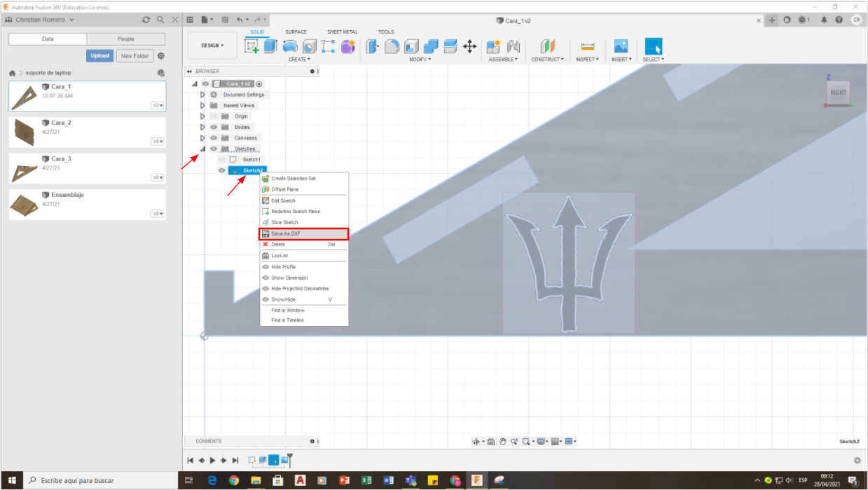Screen dimensions: 868x490
Task: Switch to the People tab in data panel
Action: pyautogui.click(x=126, y=39)
